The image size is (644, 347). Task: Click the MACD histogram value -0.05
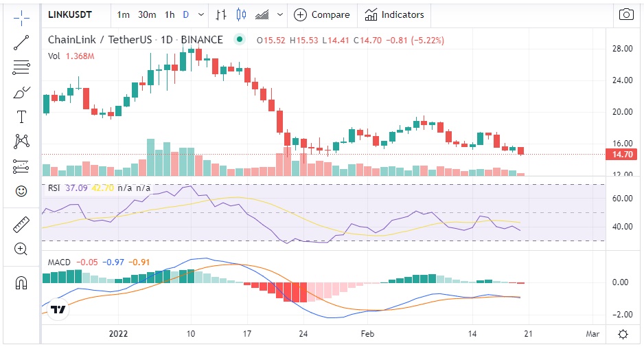pyautogui.click(x=87, y=262)
